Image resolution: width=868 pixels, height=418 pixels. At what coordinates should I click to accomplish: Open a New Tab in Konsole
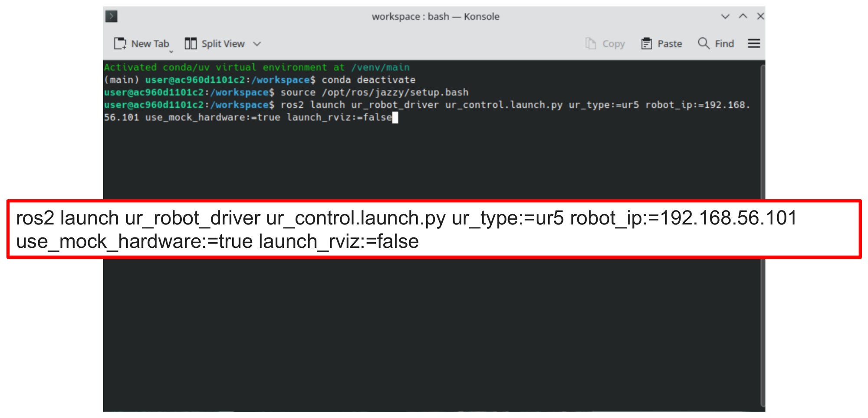click(142, 43)
